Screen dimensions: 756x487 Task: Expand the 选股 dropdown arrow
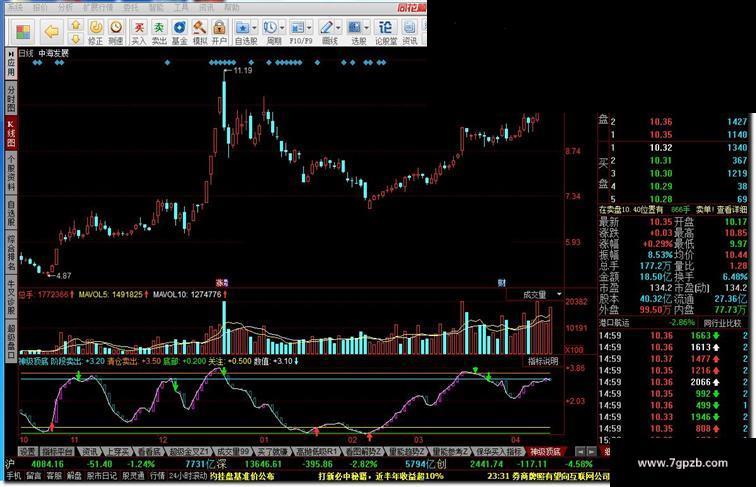click(367, 27)
